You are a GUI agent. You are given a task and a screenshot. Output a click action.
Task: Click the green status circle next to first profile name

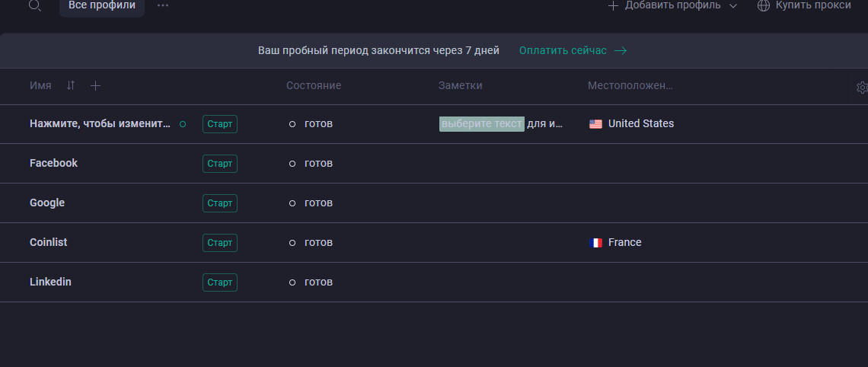point(182,124)
